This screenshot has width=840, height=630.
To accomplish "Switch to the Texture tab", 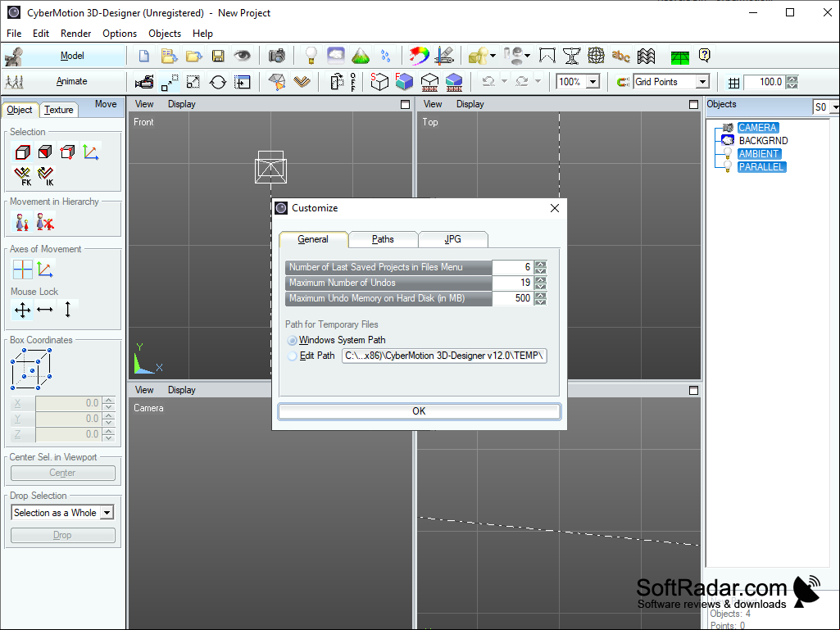I will coord(58,110).
